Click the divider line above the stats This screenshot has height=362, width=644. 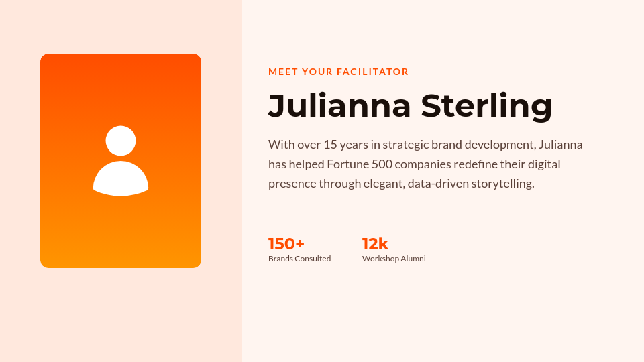[x=429, y=225]
